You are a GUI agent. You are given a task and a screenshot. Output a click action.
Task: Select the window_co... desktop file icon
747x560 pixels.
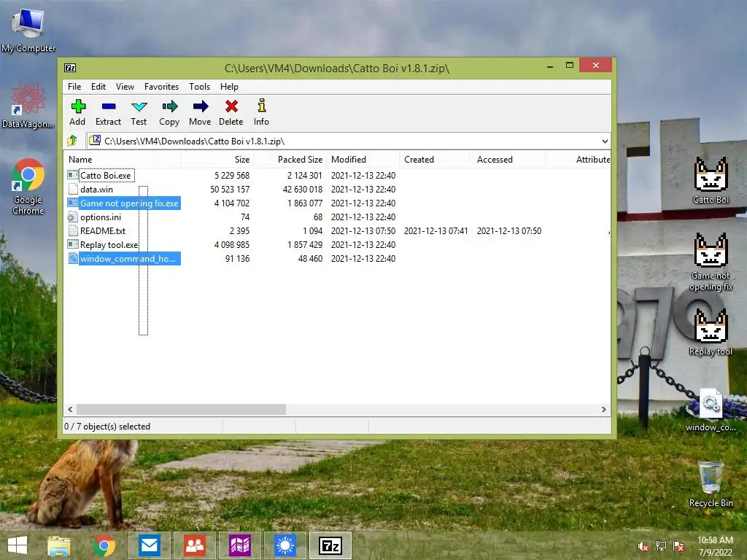(x=711, y=410)
